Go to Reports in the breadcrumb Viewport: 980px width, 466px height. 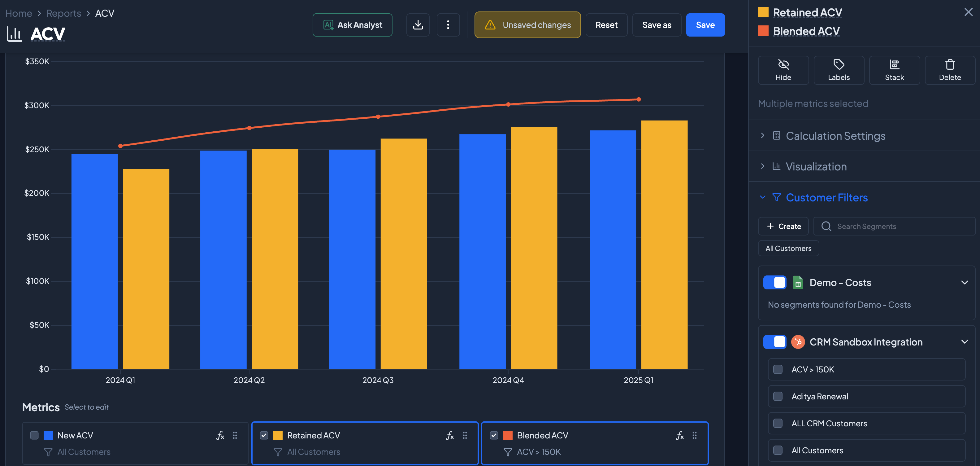click(x=63, y=13)
